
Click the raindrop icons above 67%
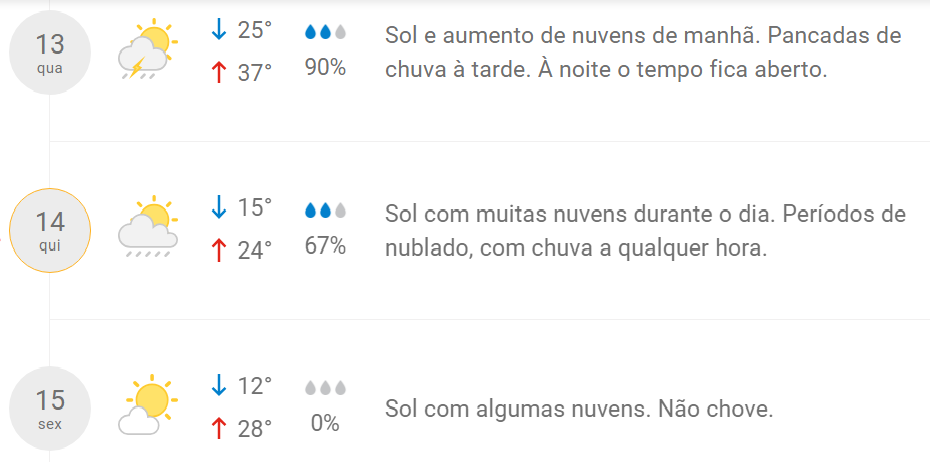tap(325, 210)
